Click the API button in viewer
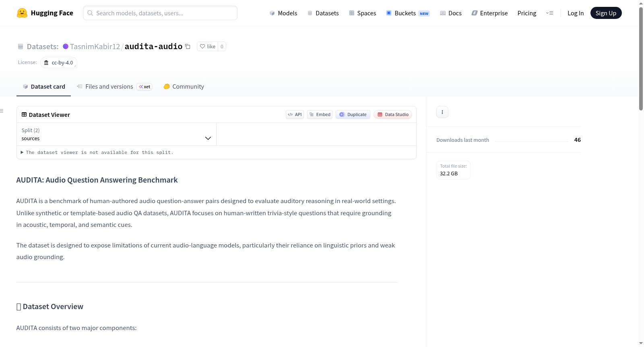Viewport: 644px width, 347px height. [295, 114]
